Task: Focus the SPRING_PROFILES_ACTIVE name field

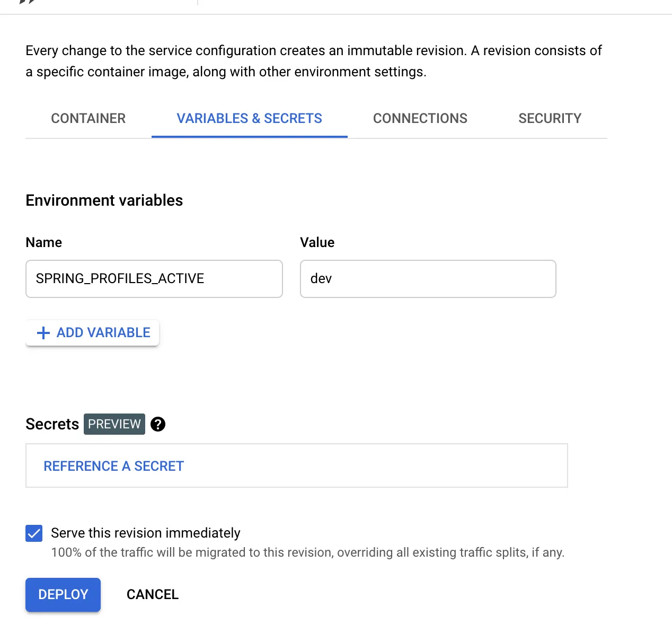Action: 154,279
